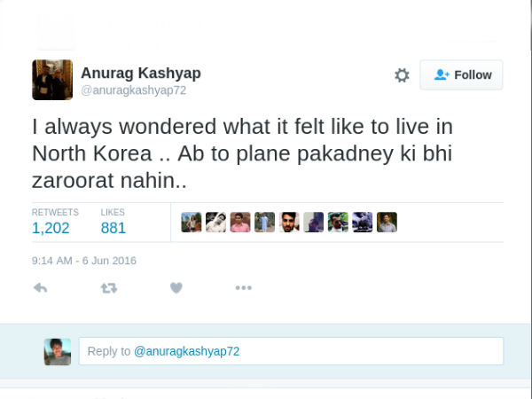The image size is (532, 399).
Task: Open the gear settings dropdown
Action: (402, 75)
